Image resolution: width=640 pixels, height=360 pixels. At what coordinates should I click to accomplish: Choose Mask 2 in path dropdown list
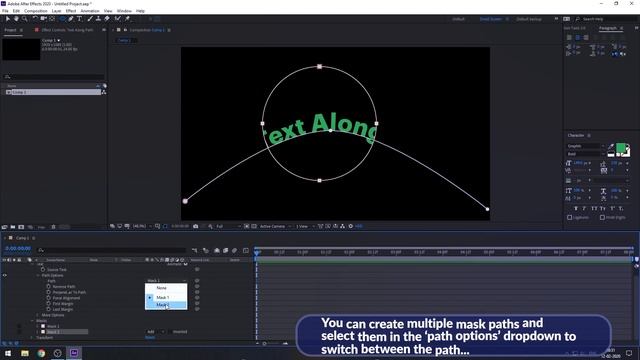(x=166, y=305)
